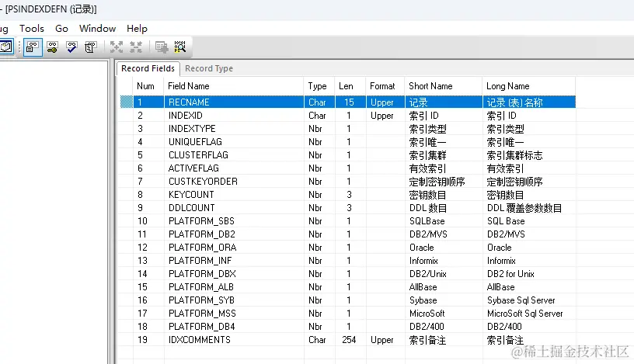Open the Tools menu
This screenshot has height=364, width=634.
click(32, 29)
